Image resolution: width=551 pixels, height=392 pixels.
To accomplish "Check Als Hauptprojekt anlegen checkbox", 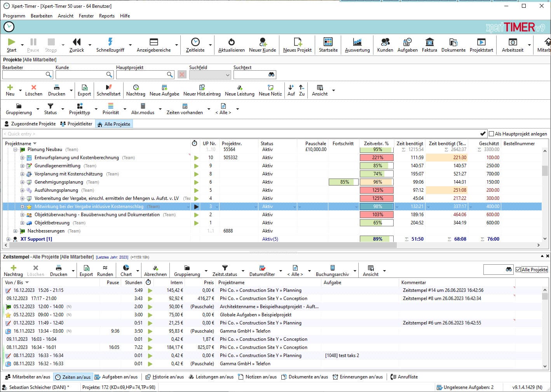I will [492, 134].
